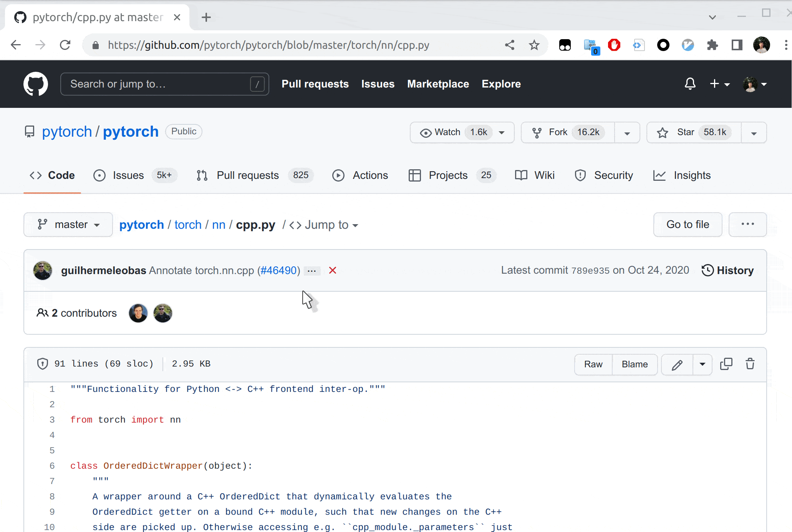Edit this file with the pencil icon
Viewport: 792px width, 532px height.
coord(677,364)
